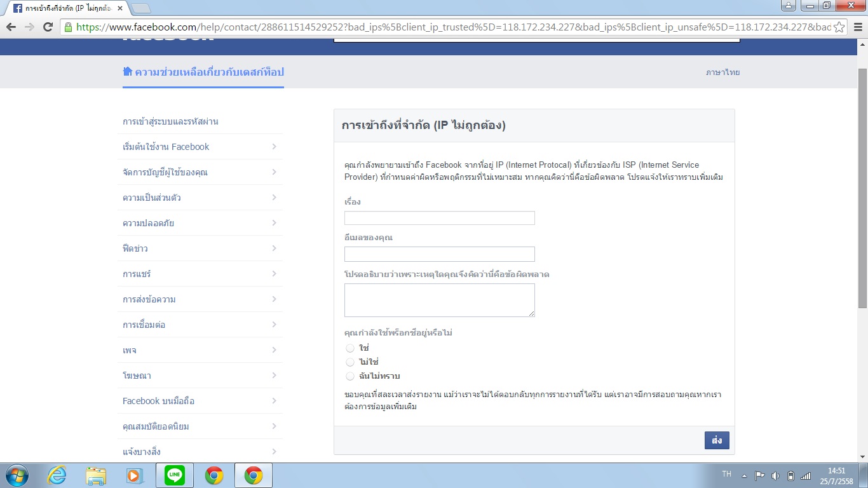Screen dimensions: 868x488
Task: Open Windows Media Player from taskbar
Action: 135,475
